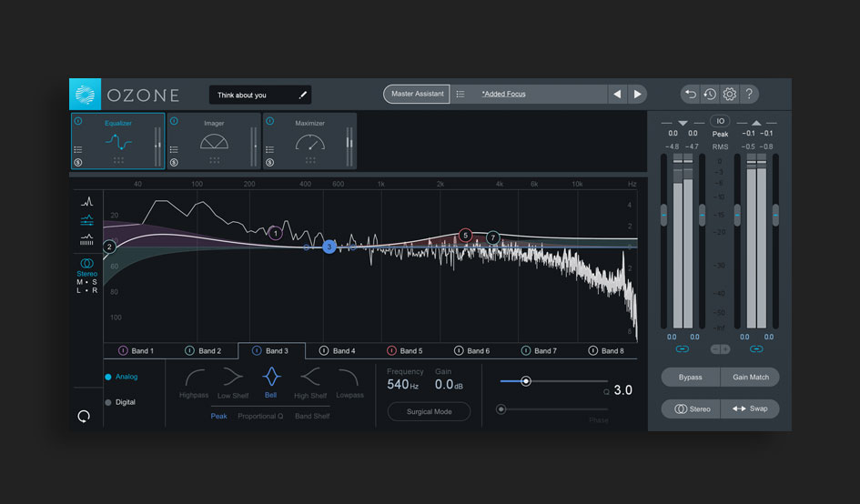Viewport: 860px width, 504px height.
Task: Click left input gain fader handle
Action: 663,216
